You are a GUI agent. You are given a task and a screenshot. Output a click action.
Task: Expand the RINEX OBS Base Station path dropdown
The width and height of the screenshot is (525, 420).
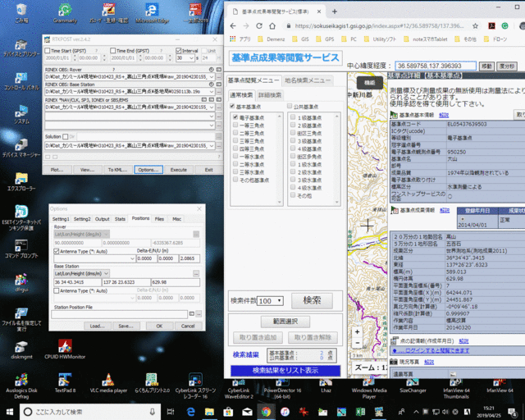coord(212,91)
